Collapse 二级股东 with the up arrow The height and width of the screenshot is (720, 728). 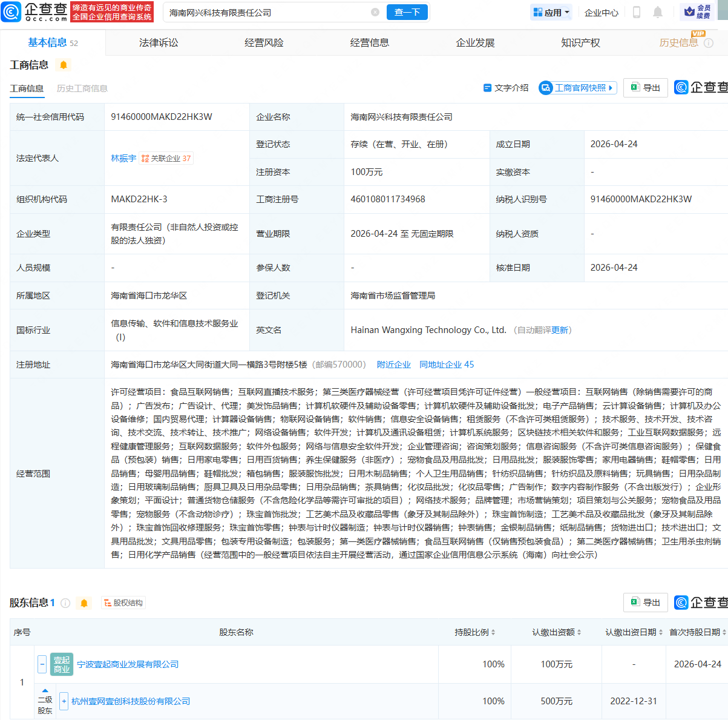(x=45, y=690)
